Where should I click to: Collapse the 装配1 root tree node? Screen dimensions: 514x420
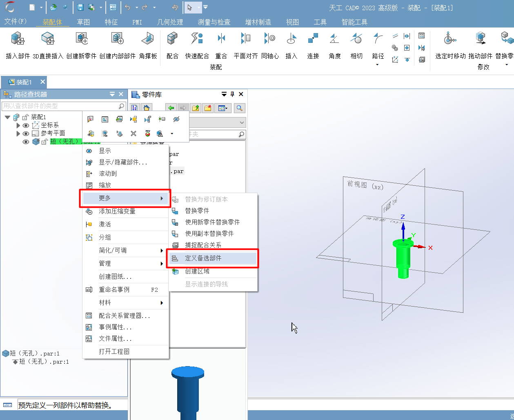point(8,117)
